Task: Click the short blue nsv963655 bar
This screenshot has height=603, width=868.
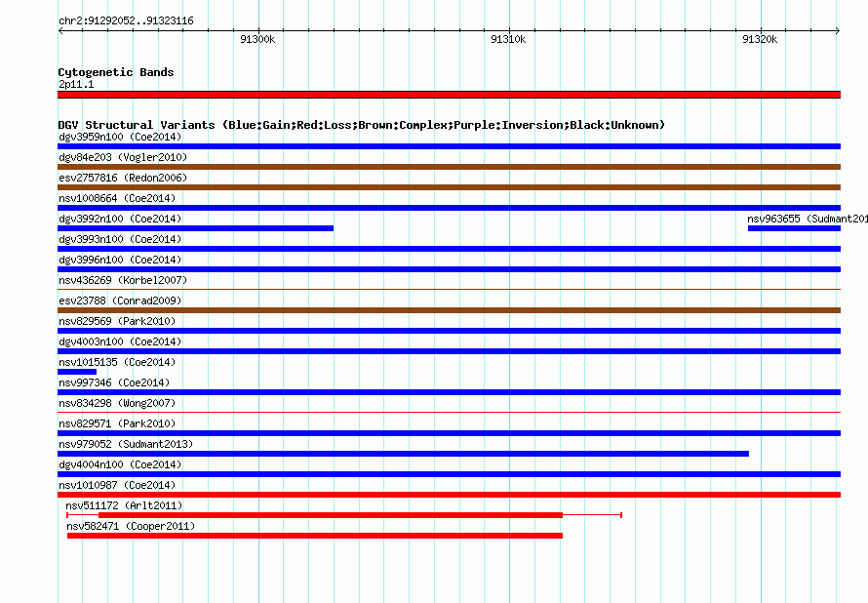Action: pos(795,228)
